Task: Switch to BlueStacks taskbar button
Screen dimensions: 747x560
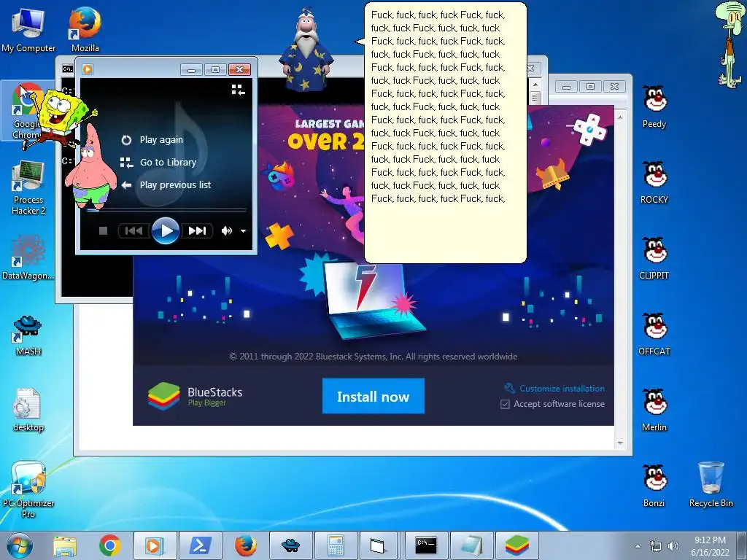Action: [x=517, y=545]
